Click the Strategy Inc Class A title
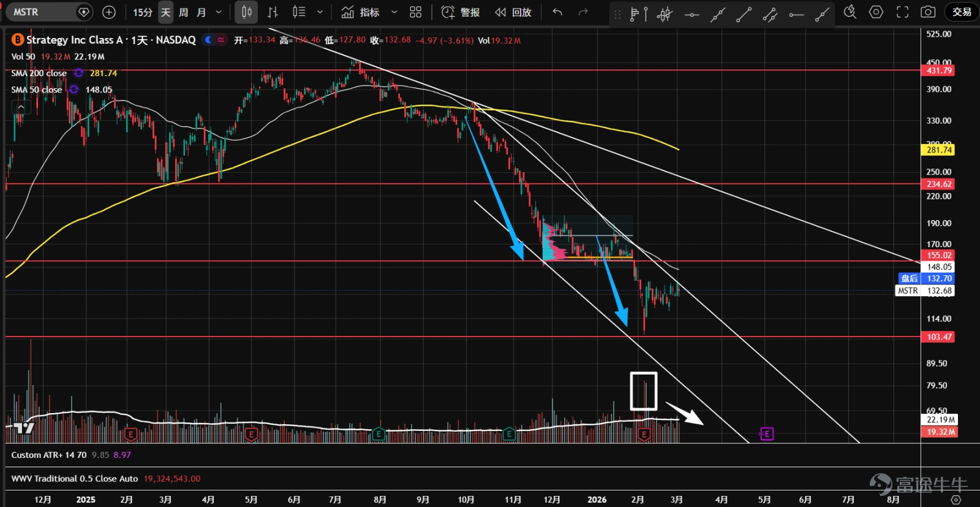The width and height of the screenshot is (980, 507). click(x=75, y=40)
